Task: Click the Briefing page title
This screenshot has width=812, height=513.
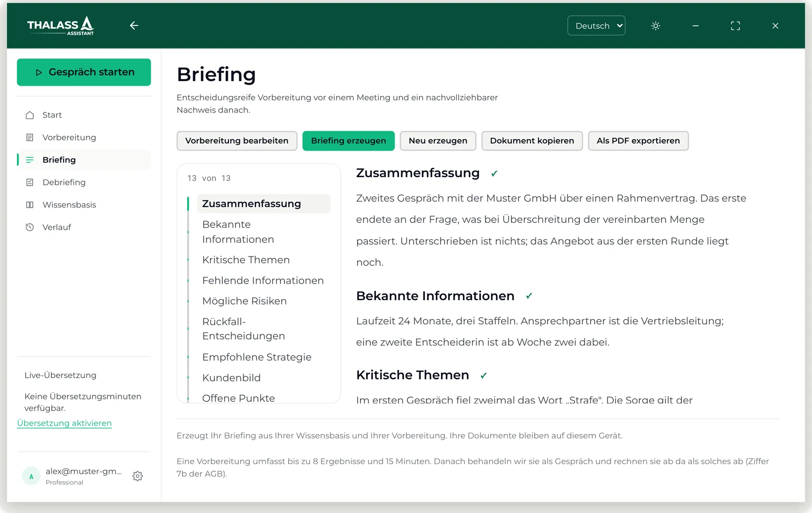Action: 216,75
